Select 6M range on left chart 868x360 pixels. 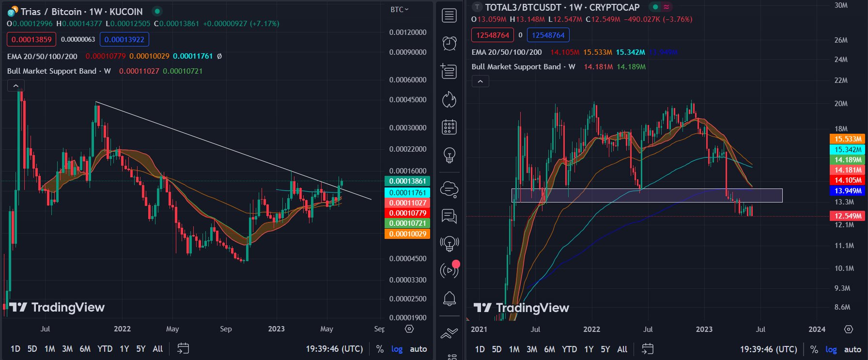(85, 349)
